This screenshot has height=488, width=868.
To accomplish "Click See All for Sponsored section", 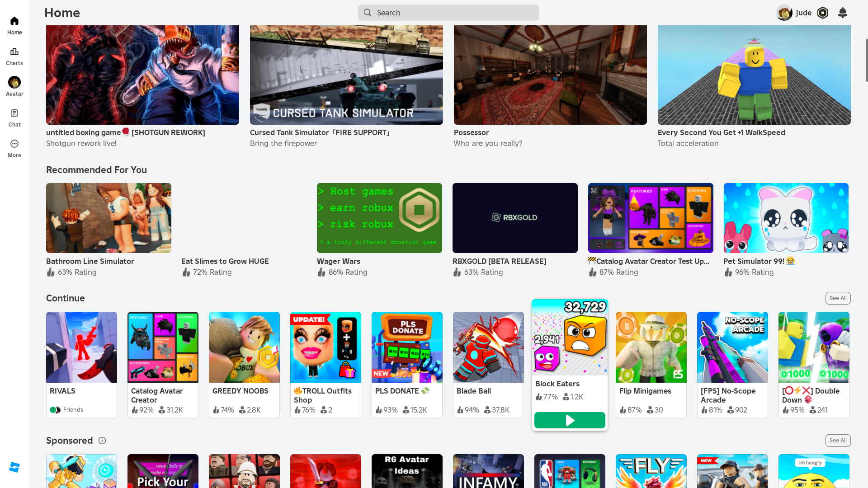I will (838, 441).
